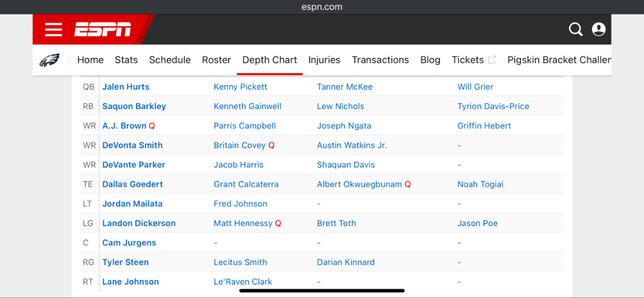Open Saquon Barkley's profile link

(134, 106)
